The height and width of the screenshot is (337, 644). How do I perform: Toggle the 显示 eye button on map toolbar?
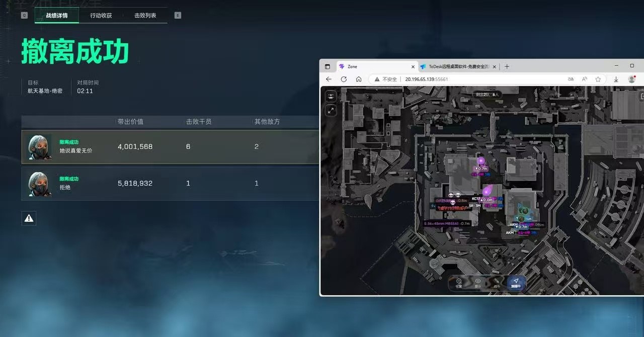click(x=478, y=283)
